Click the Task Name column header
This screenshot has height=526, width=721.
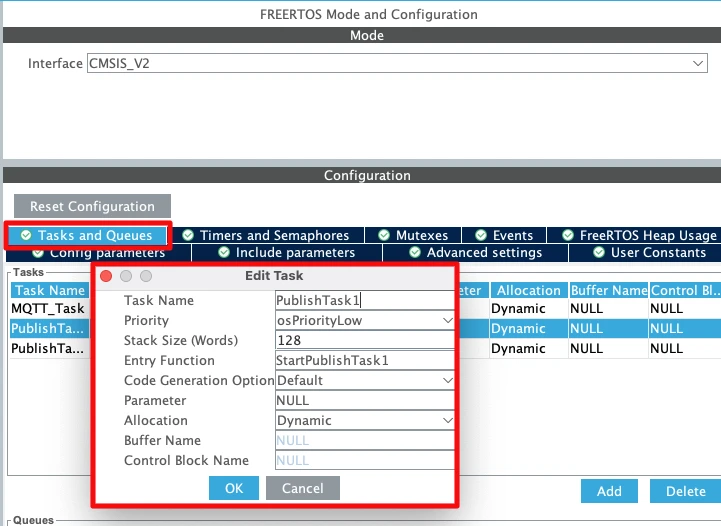pos(50,290)
